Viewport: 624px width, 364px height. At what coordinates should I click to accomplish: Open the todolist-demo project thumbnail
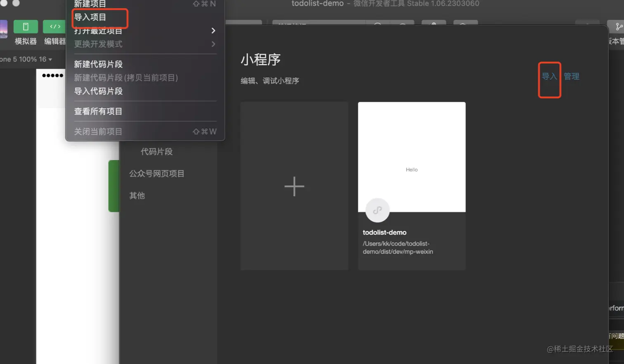[412, 157]
